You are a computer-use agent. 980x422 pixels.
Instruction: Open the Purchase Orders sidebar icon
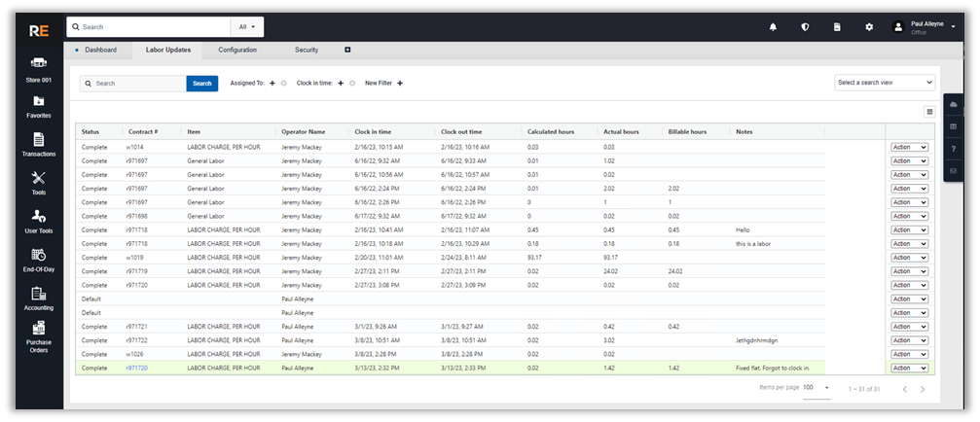point(39,329)
